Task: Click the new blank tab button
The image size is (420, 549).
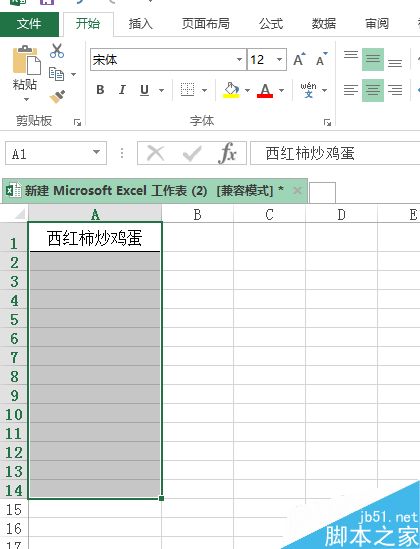Action: point(322,192)
